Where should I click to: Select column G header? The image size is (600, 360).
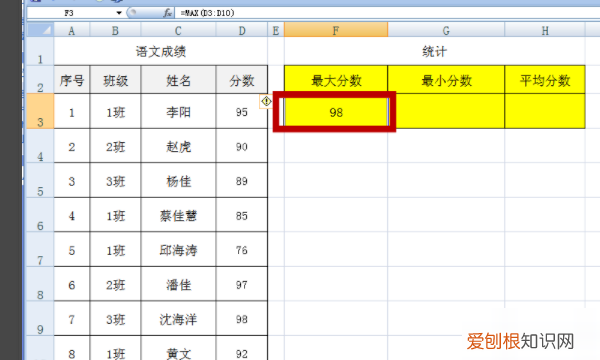pyautogui.click(x=446, y=30)
